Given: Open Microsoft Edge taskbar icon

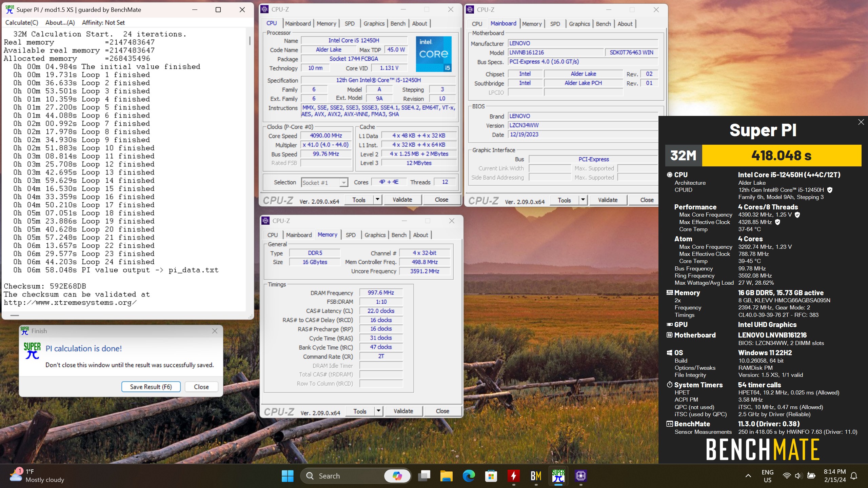Looking at the screenshot, I should (x=469, y=476).
